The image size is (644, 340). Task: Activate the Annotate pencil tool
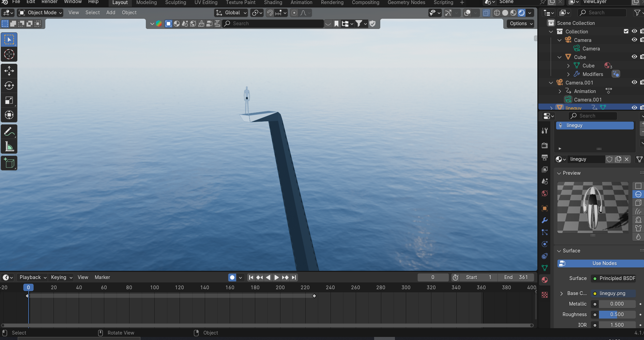(x=9, y=132)
